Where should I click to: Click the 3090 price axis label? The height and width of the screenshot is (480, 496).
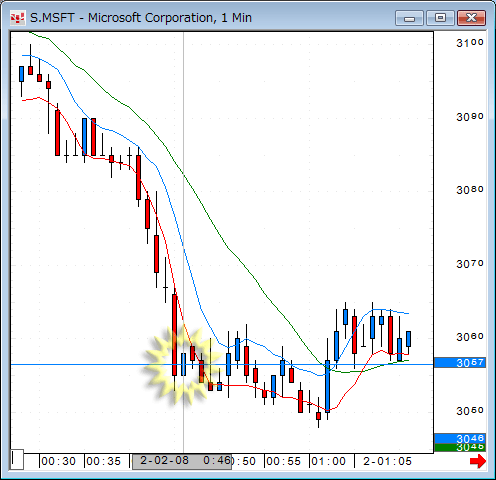(470, 117)
